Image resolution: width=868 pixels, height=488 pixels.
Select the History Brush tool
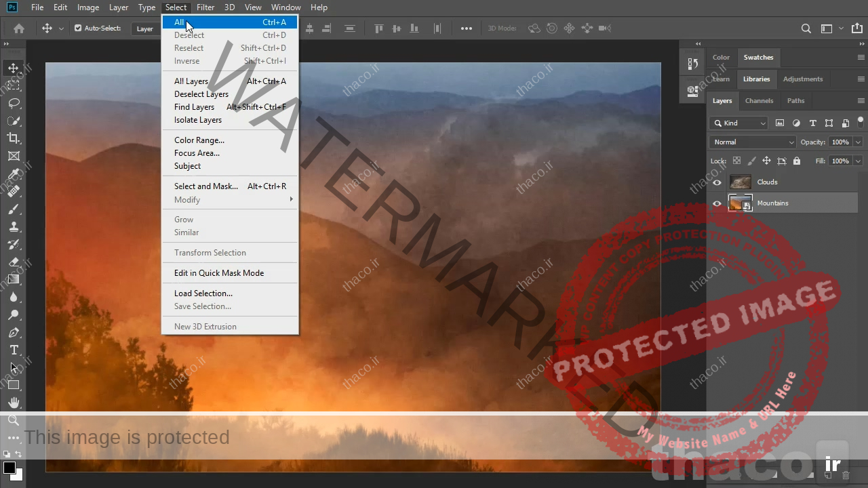click(14, 244)
